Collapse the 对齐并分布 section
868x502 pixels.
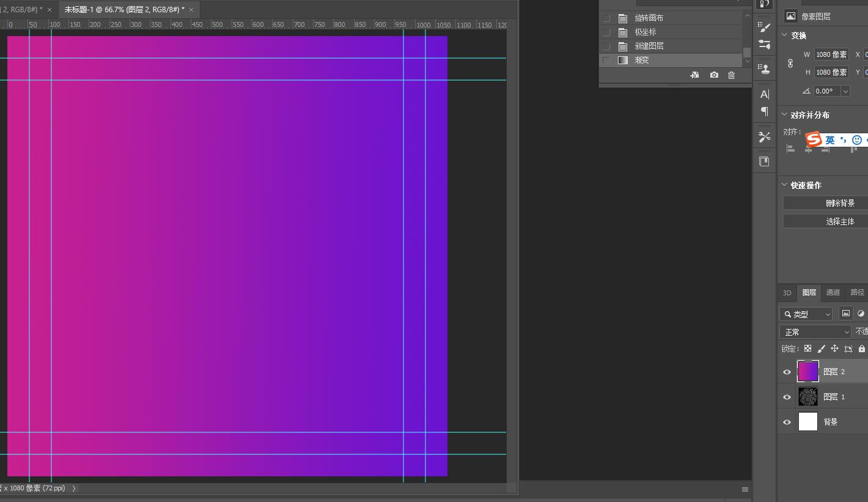tap(785, 114)
